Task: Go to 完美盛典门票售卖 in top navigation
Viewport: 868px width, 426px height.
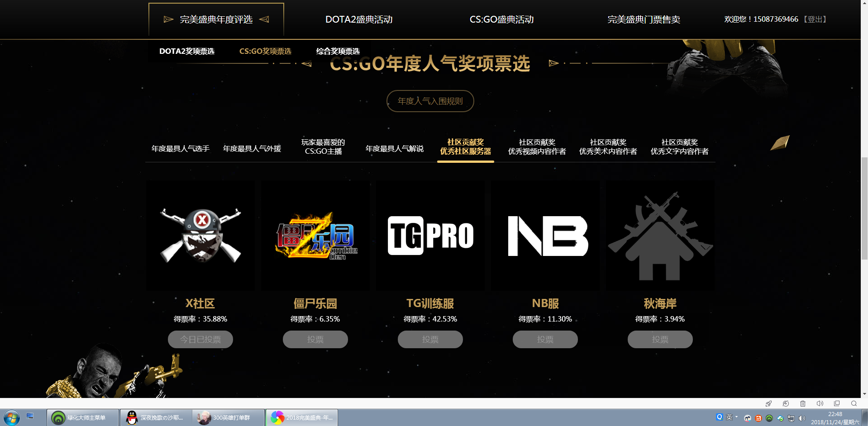Action: 644,19
